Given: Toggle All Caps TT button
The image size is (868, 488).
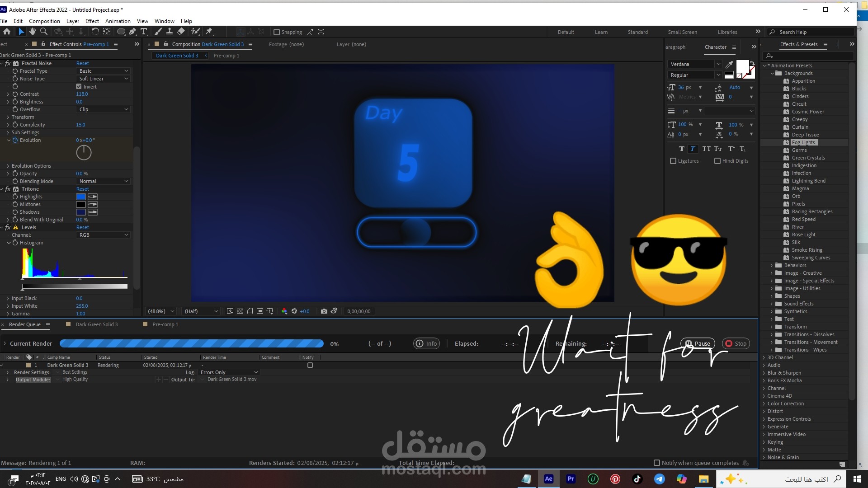Looking at the screenshot, I should (707, 149).
